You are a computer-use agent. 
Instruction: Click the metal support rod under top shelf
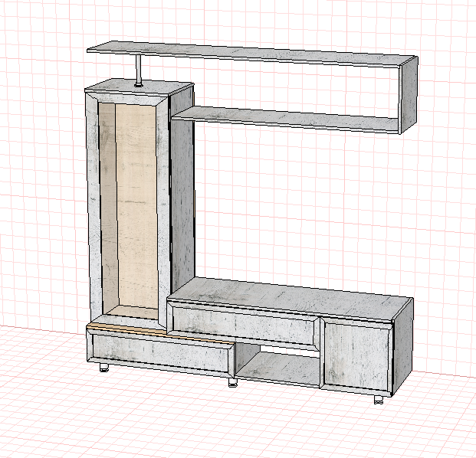139,70
